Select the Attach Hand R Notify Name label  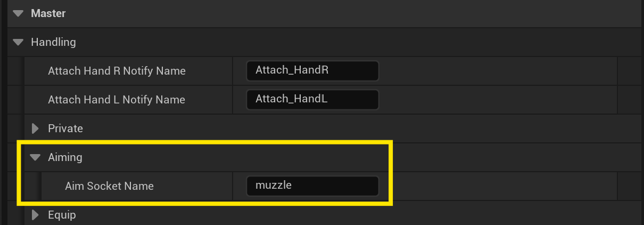point(117,70)
